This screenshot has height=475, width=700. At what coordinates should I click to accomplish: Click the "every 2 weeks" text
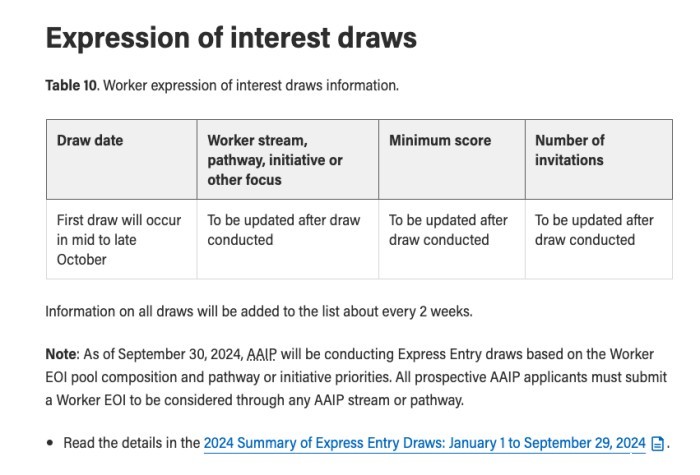click(x=428, y=311)
